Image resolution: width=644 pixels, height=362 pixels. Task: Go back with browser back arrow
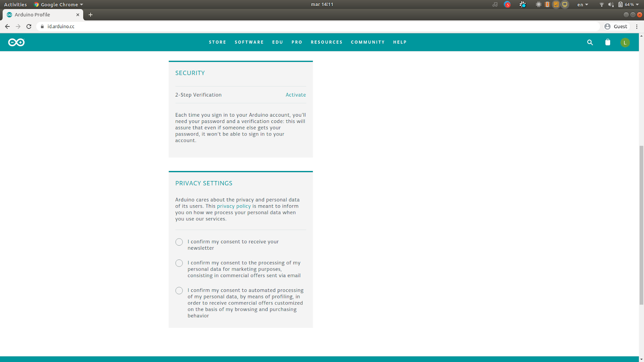(7, 26)
